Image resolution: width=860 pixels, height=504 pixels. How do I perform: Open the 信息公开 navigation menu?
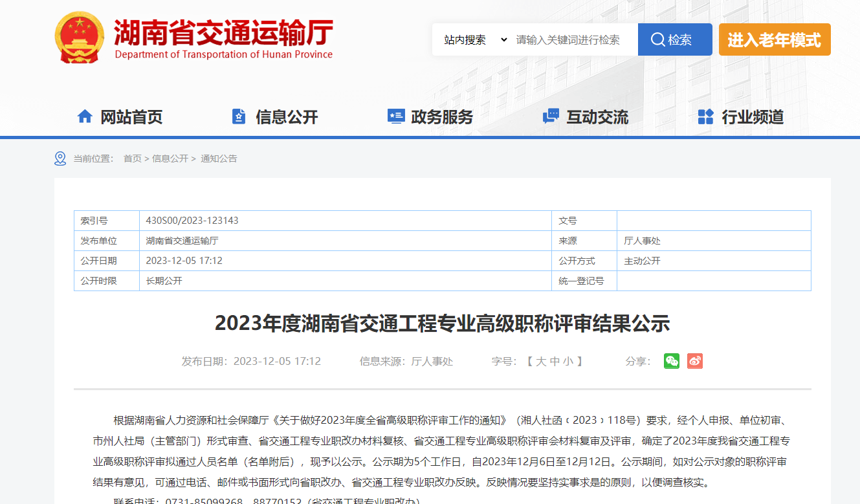(287, 117)
